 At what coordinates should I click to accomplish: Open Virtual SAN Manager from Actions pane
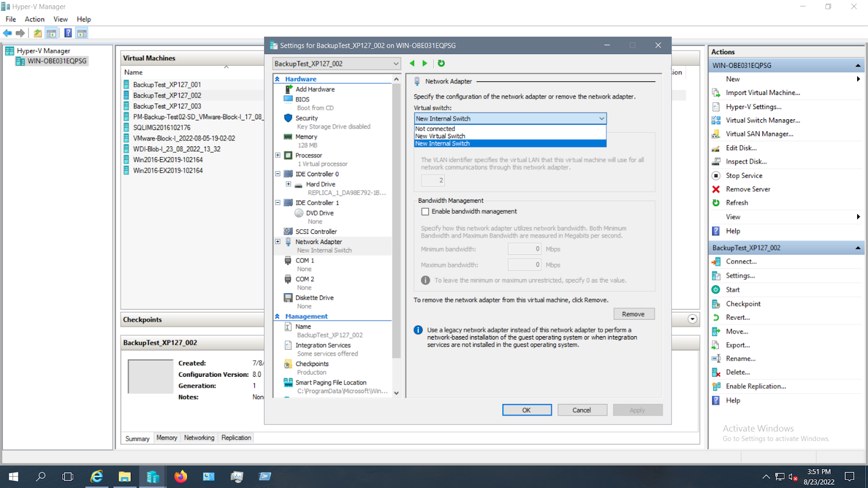tap(759, 134)
